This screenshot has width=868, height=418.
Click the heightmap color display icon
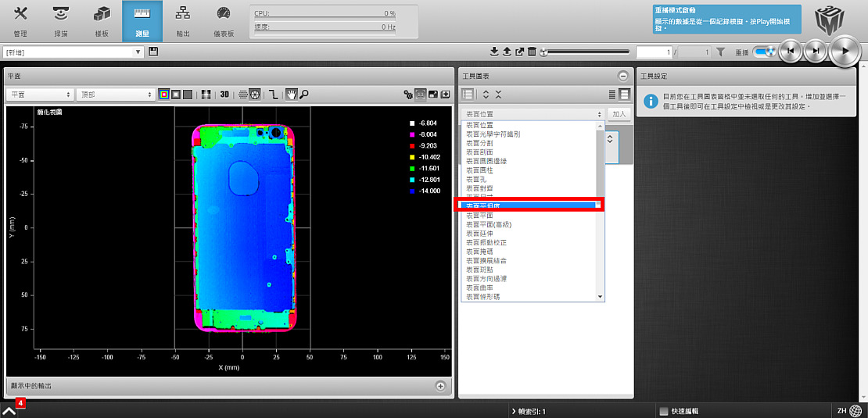pyautogui.click(x=163, y=95)
